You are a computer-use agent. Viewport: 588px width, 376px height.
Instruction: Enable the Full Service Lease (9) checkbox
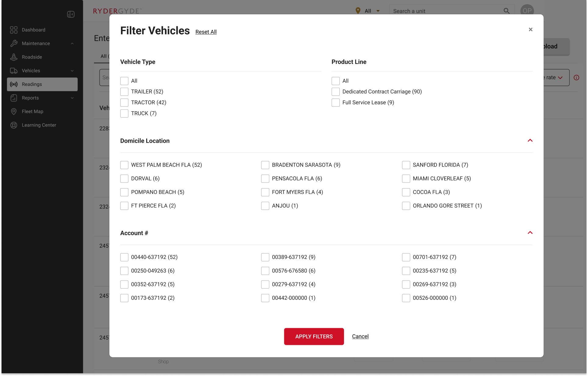335,103
